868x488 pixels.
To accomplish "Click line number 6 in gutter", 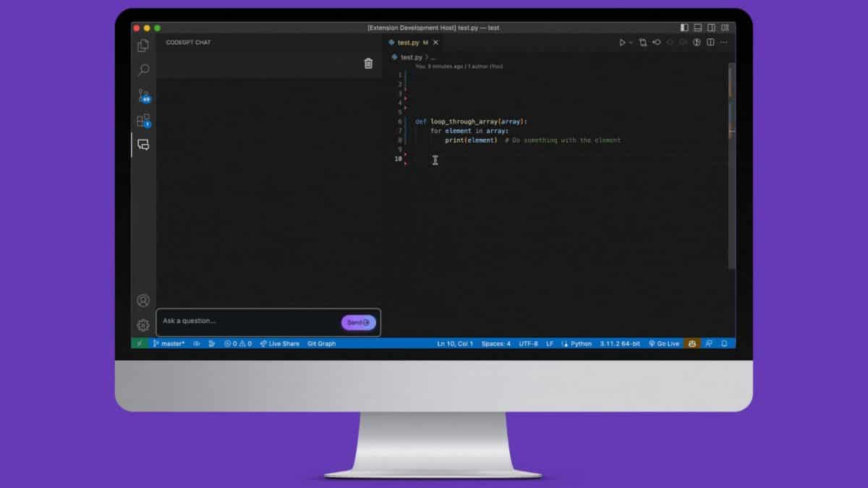I will click(400, 121).
